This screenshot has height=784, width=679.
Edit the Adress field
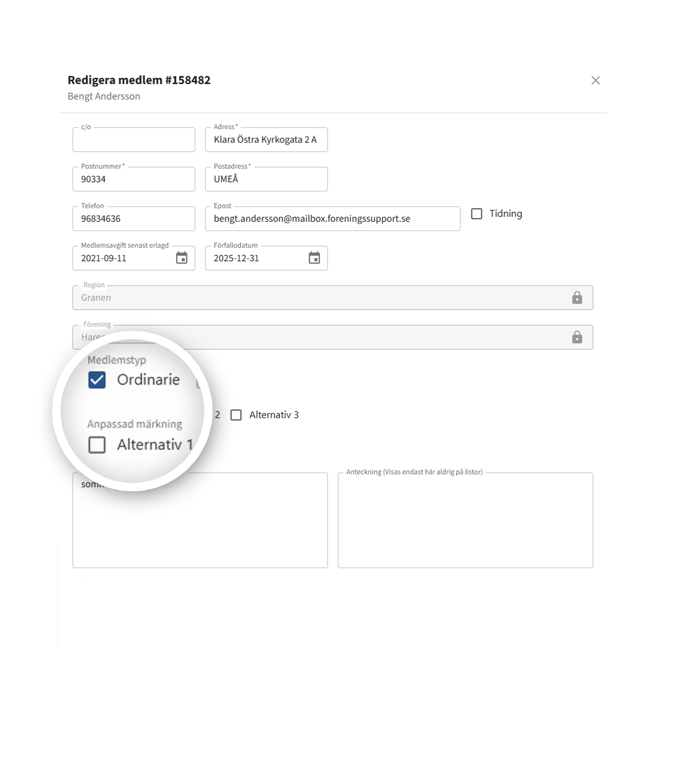coord(266,140)
